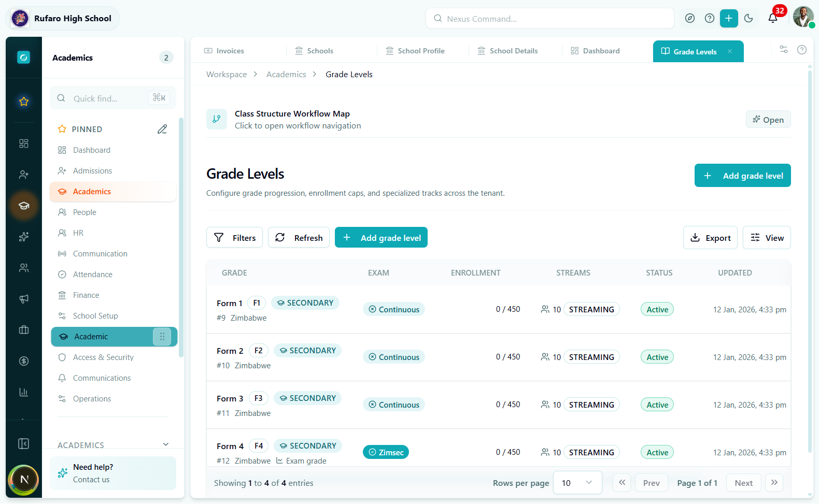819x504 pixels.
Task: Open Finance sidebar item
Action: (113, 295)
